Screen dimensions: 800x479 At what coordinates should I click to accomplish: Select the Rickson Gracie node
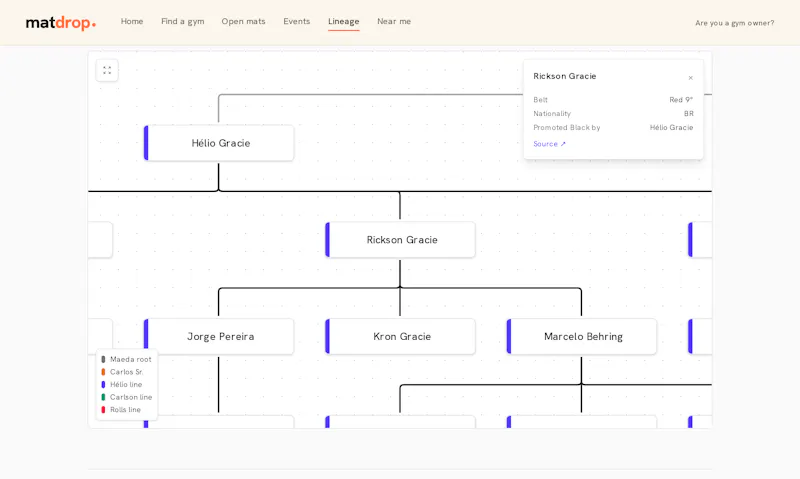(x=400, y=240)
